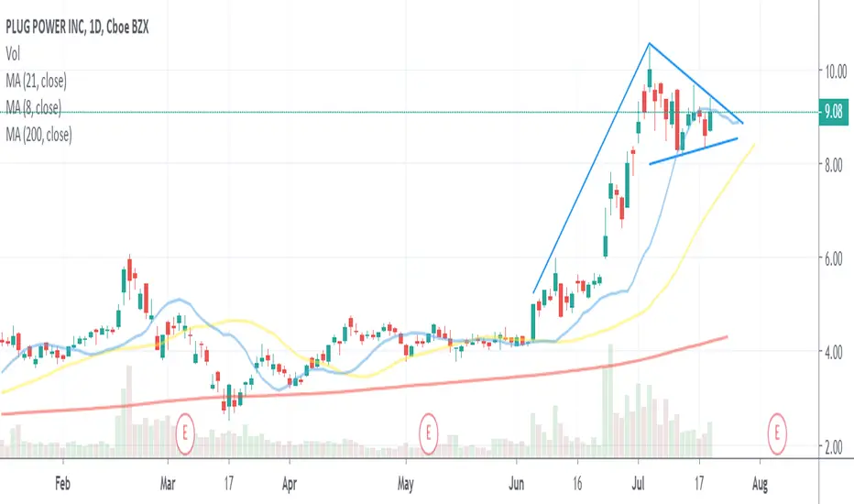Click the earnings marker before August

click(x=777, y=434)
